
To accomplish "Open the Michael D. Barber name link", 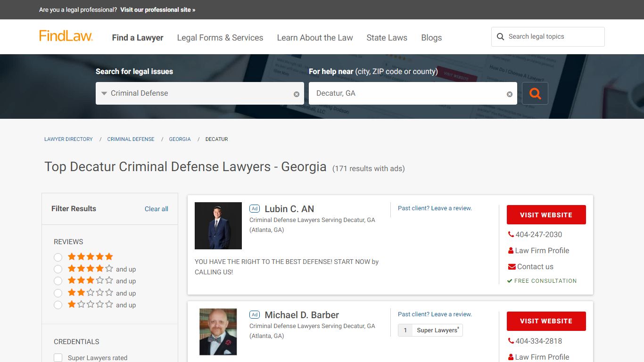I will [302, 315].
